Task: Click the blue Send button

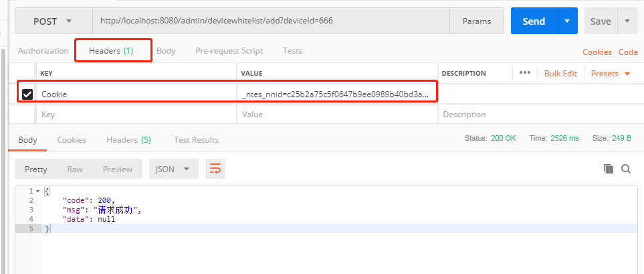Action: click(x=533, y=21)
